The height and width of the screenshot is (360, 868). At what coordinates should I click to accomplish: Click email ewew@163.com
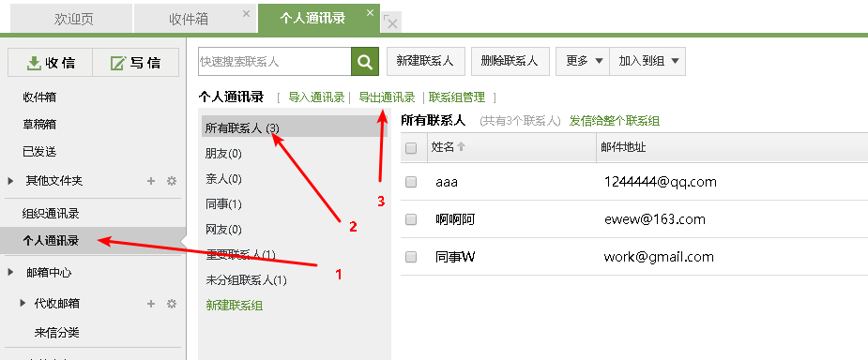655,219
